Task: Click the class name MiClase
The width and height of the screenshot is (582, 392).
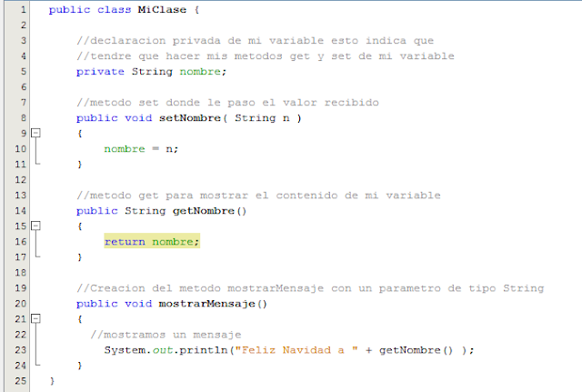Action: [x=162, y=10]
